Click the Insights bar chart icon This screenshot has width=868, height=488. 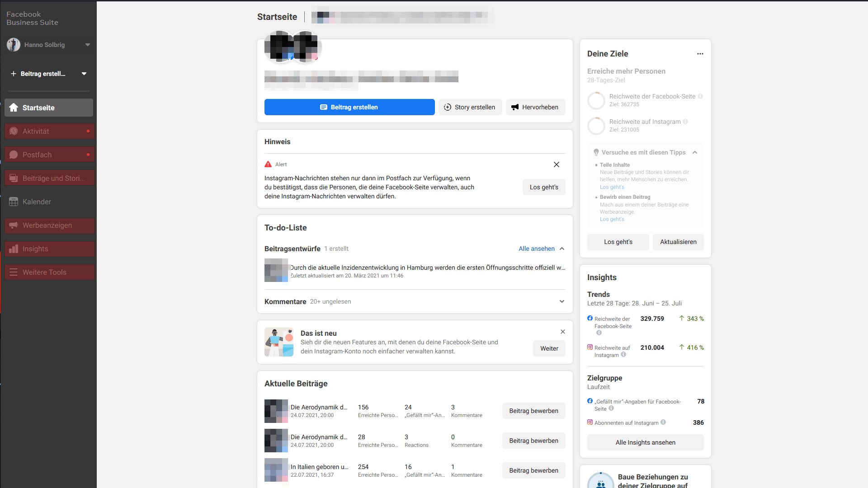[x=14, y=249]
